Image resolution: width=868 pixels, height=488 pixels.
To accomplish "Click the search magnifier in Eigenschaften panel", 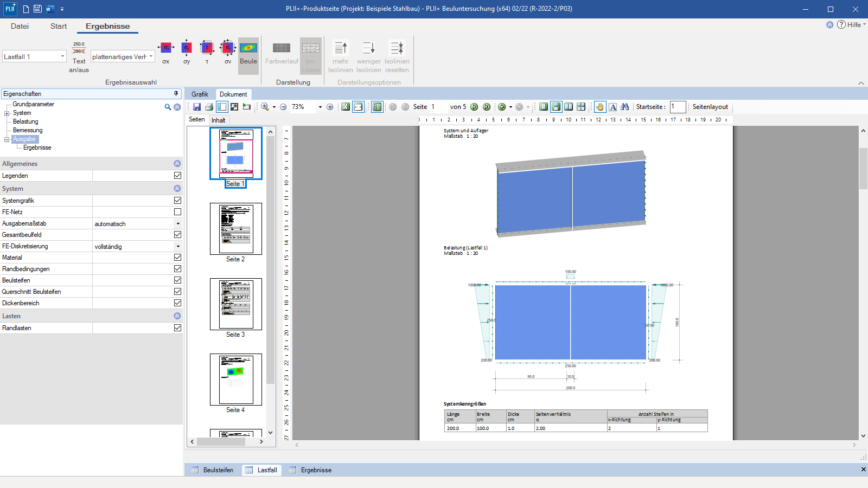I will tap(168, 107).
